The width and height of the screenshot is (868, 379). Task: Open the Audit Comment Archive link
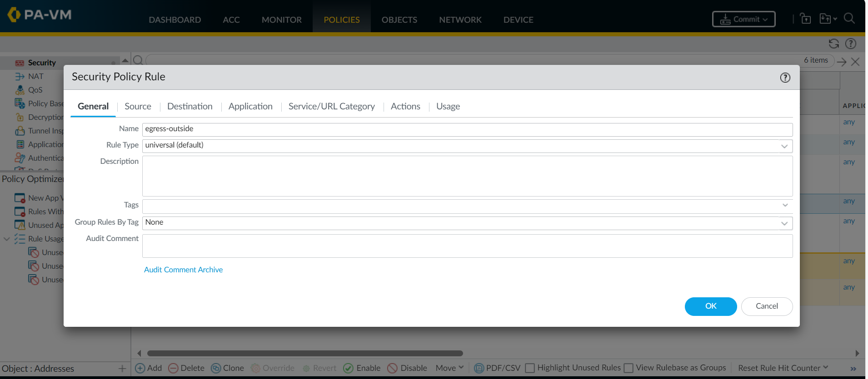[x=183, y=270]
